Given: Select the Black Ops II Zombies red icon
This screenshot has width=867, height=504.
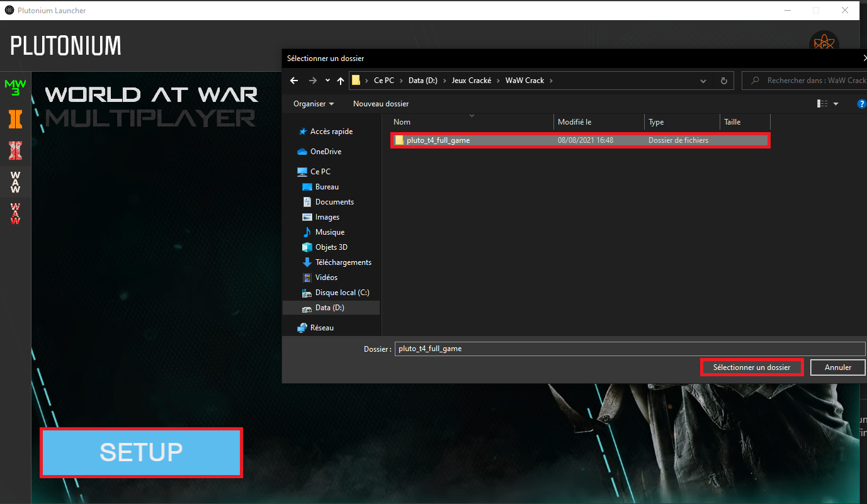Looking at the screenshot, I should click(x=15, y=150).
